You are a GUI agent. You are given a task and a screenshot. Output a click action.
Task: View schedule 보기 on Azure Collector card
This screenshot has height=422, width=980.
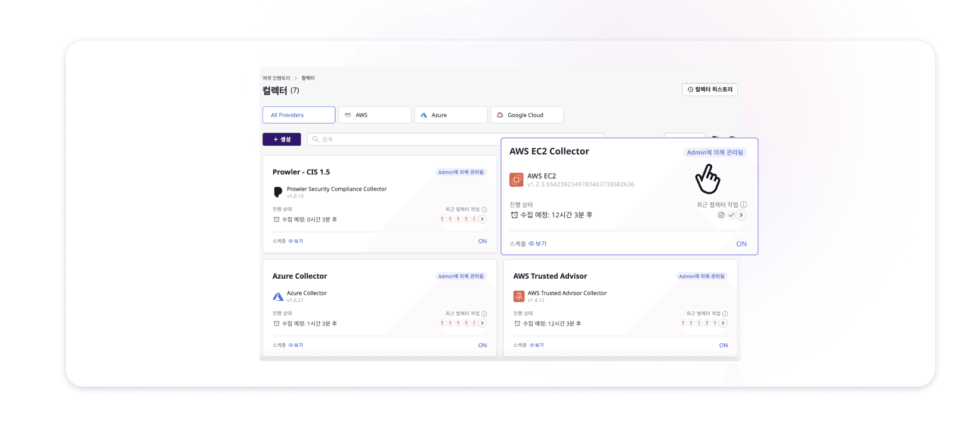point(296,345)
